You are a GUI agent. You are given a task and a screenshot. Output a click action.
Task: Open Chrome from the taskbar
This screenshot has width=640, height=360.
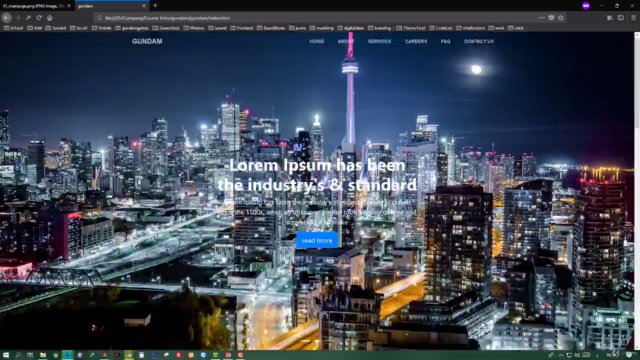click(x=55, y=355)
